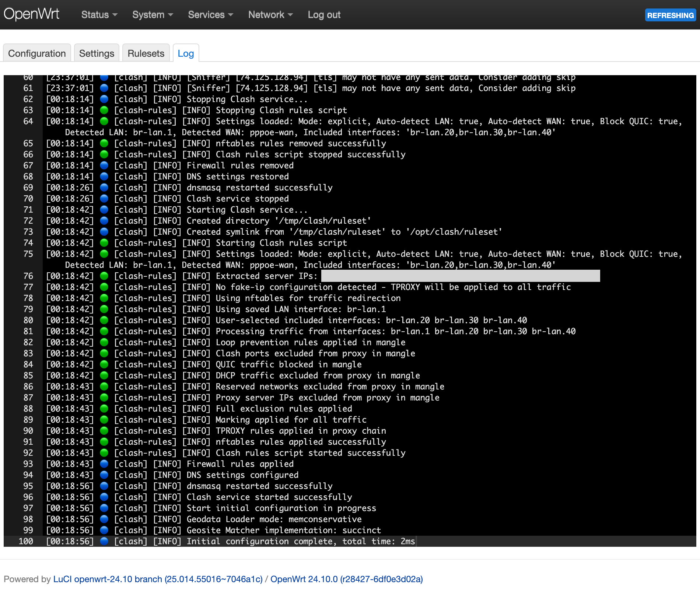Viewport: 700px width, 598px height.
Task: Click 'DNS settings configured' log text
Action: click(242, 475)
